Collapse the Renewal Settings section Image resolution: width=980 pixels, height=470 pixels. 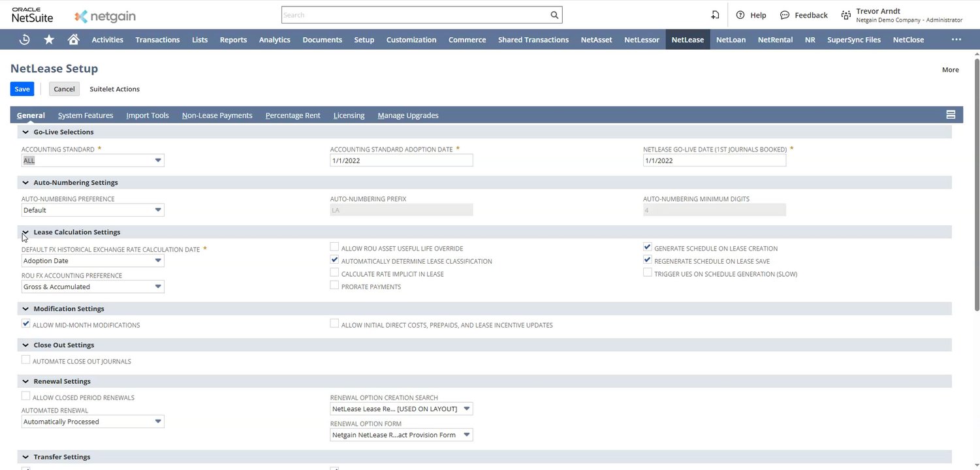click(x=25, y=381)
